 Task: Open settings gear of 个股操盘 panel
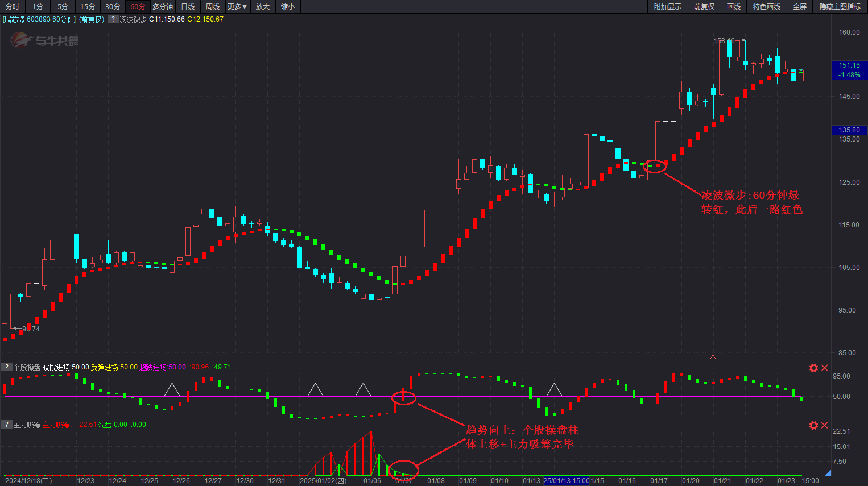click(813, 368)
